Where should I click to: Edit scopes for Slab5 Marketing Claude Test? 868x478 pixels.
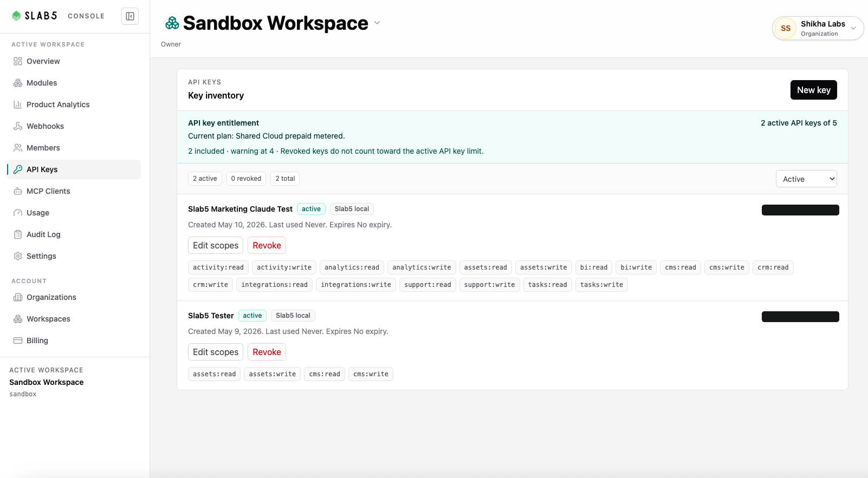(216, 245)
